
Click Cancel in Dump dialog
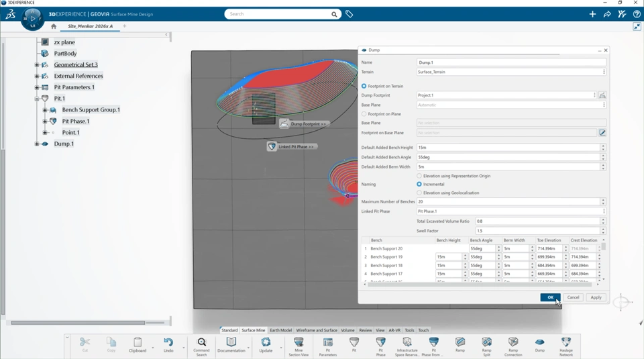(573, 297)
